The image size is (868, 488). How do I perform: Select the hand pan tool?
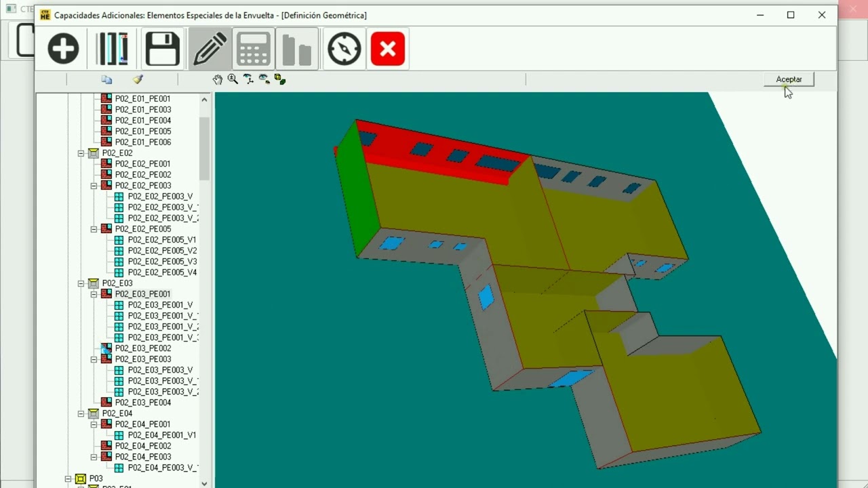tap(217, 79)
